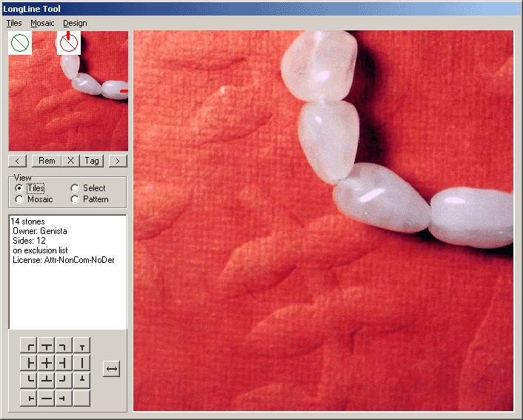Click the 'License: Attr-NonCom-NoDer' line
Screen dimensions: 523x420
click(64, 260)
